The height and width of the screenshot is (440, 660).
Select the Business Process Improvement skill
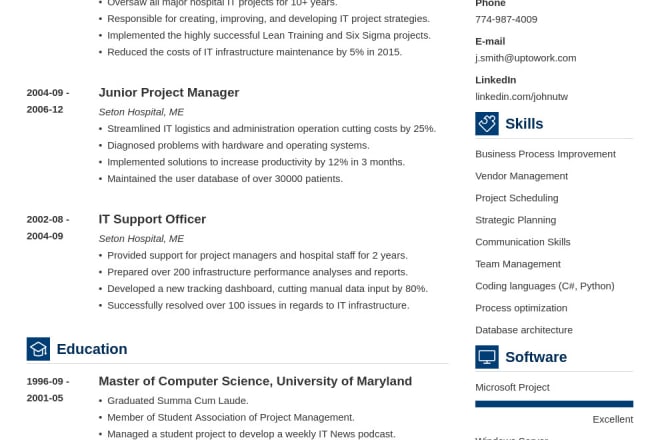[x=545, y=154]
